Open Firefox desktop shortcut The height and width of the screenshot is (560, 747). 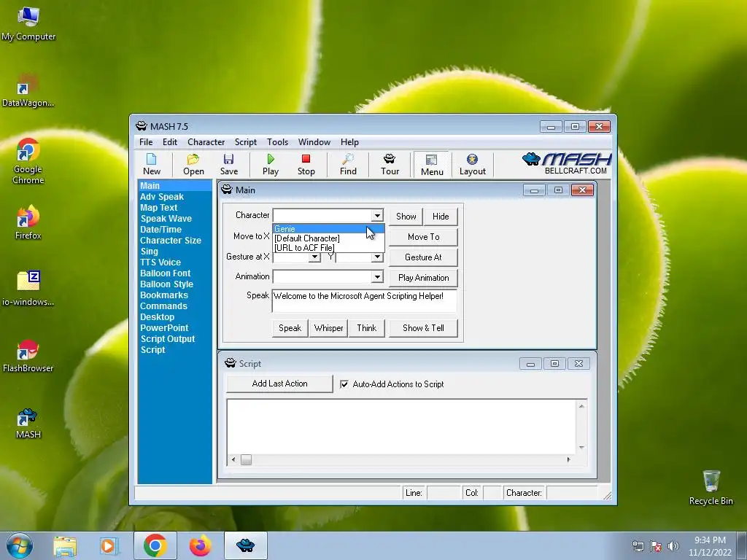pyautogui.click(x=28, y=222)
